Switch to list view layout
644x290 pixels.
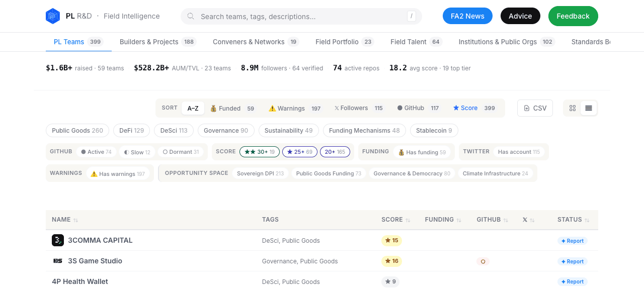point(589,108)
